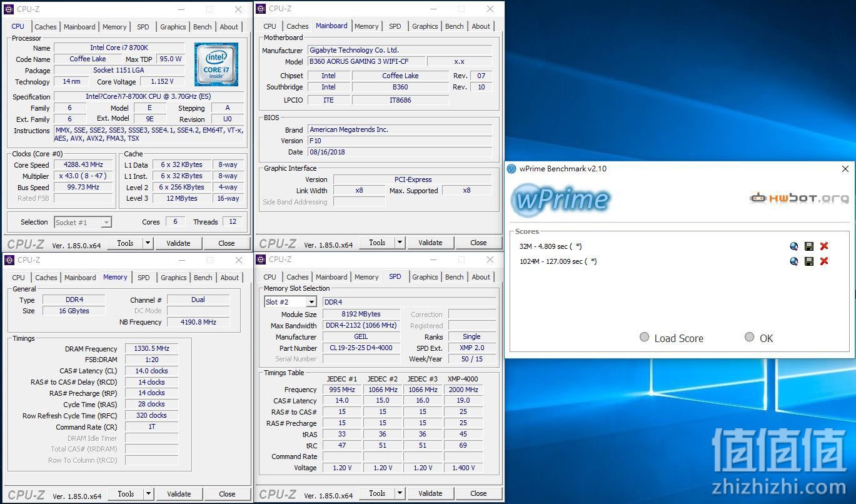The height and width of the screenshot is (504, 856).
Task: Click the Manufacturer GEIL value
Action: [363, 337]
